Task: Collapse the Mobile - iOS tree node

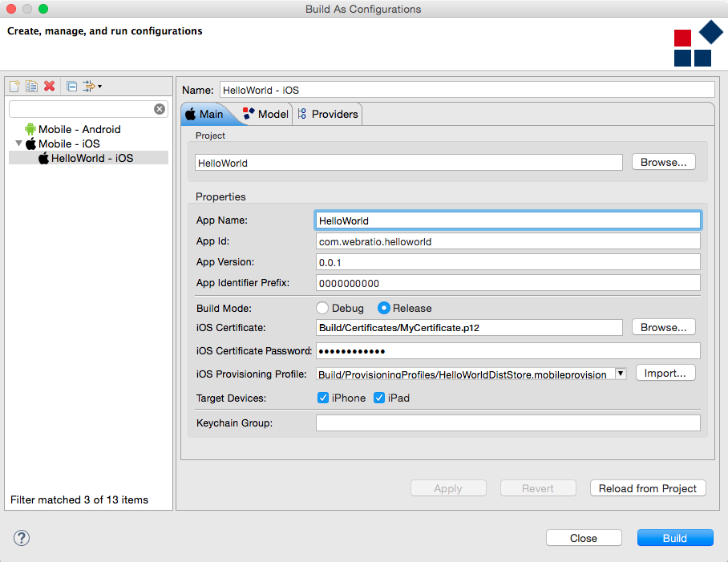Action: (x=18, y=144)
